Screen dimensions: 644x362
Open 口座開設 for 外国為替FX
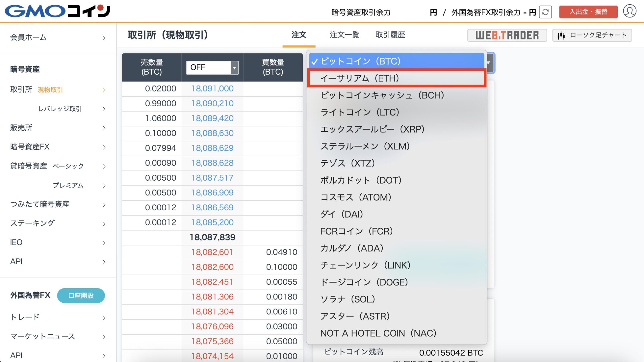click(x=80, y=295)
